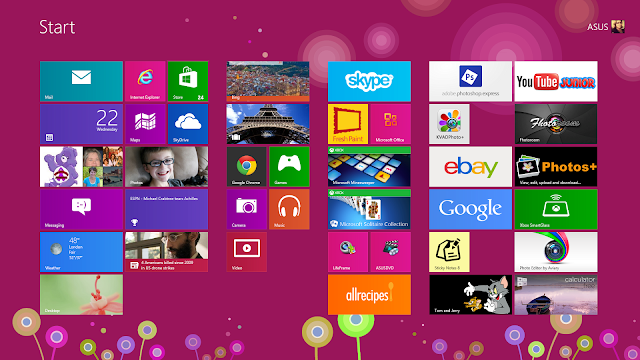Click the user profile picture
This screenshot has width=640, height=360.
(618, 27)
